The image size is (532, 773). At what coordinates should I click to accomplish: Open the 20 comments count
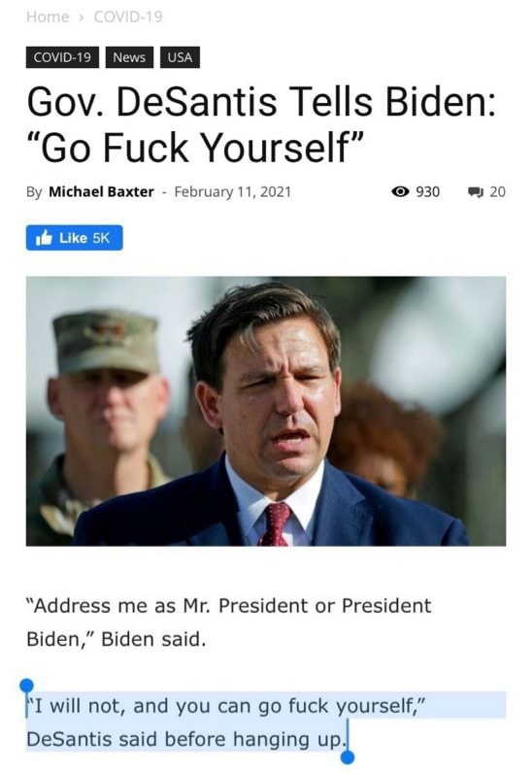497,191
